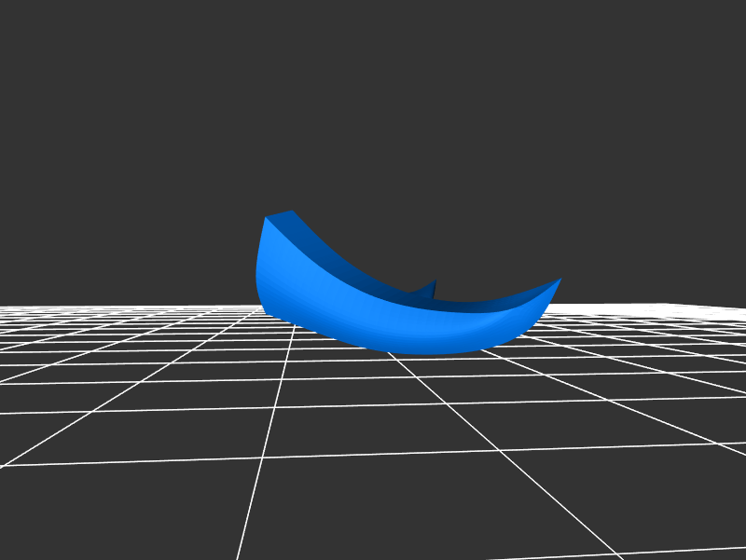Click the empty dark background above the model
746x560 pixels.
(x=373, y=112)
